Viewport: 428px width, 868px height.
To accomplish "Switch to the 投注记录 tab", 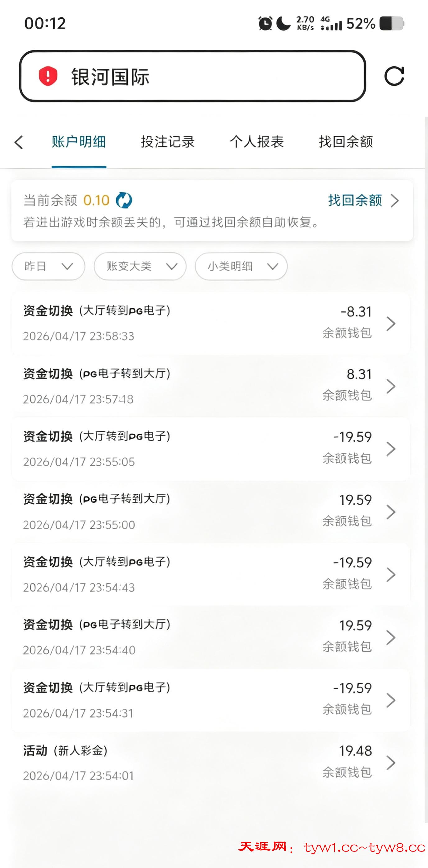I will pos(168,142).
